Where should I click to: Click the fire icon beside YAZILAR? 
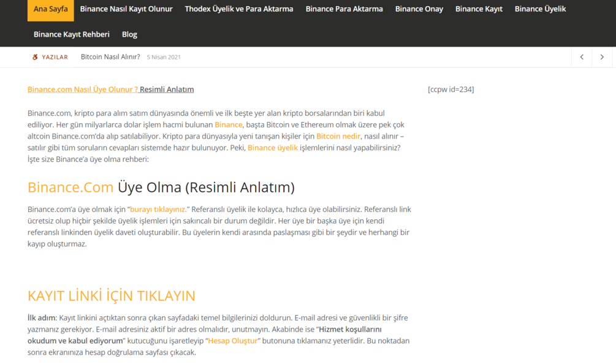35,57
